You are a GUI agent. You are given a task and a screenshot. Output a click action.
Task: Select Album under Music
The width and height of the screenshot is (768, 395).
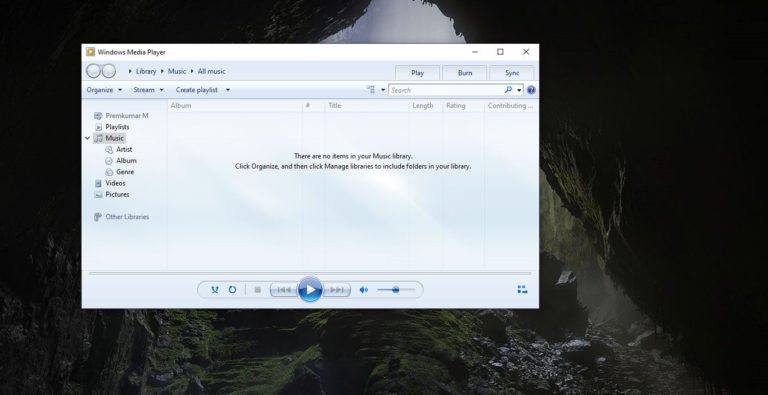click(126, 161)
